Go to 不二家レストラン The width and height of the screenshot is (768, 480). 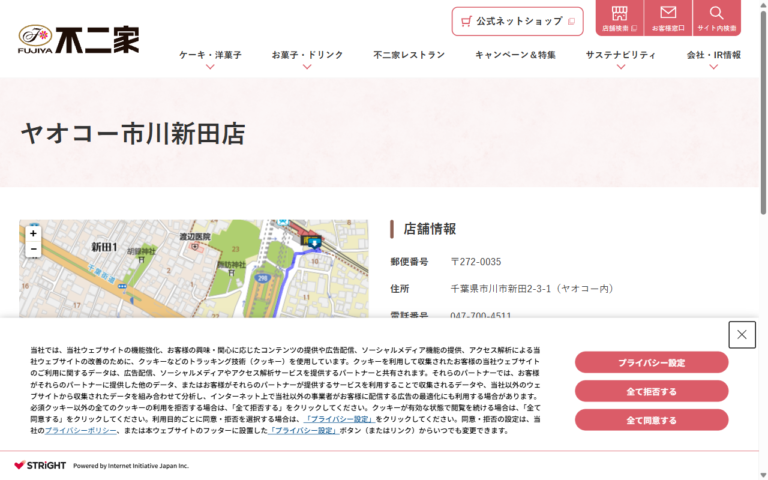tap(409, 55)
